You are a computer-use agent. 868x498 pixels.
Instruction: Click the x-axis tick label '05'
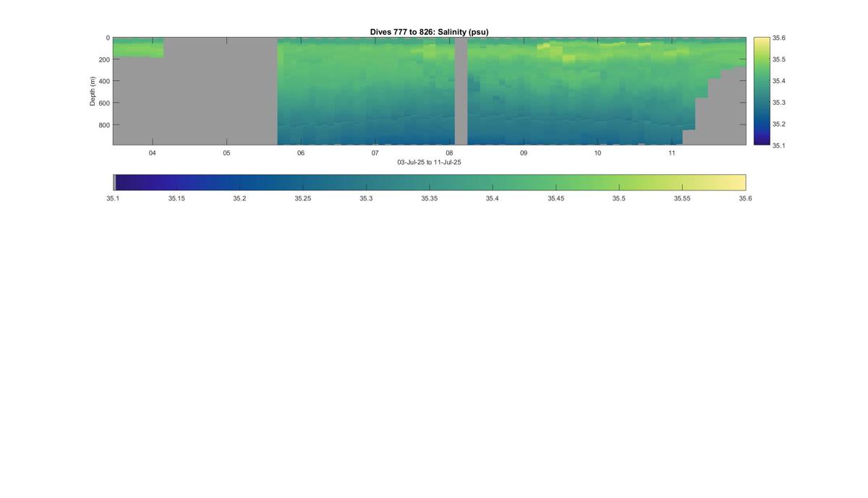(226, 153)
